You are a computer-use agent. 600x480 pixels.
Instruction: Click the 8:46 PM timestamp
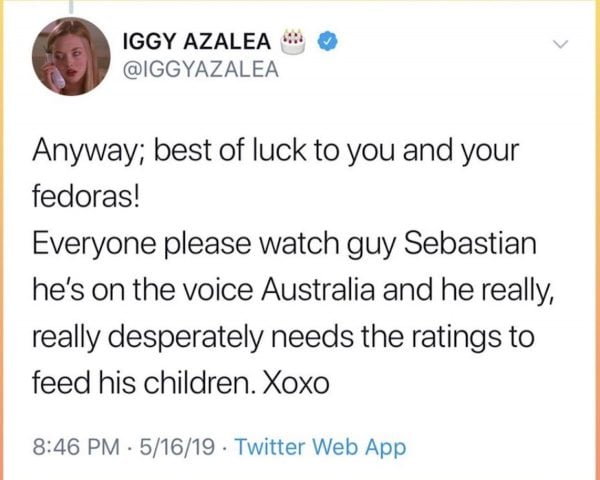[x=76, y=447]
